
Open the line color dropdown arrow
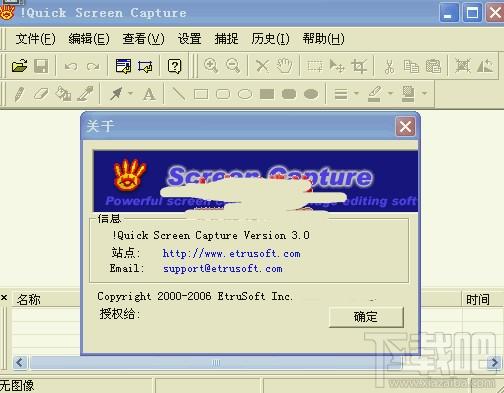pyautogui.click(x=390, y=94)
